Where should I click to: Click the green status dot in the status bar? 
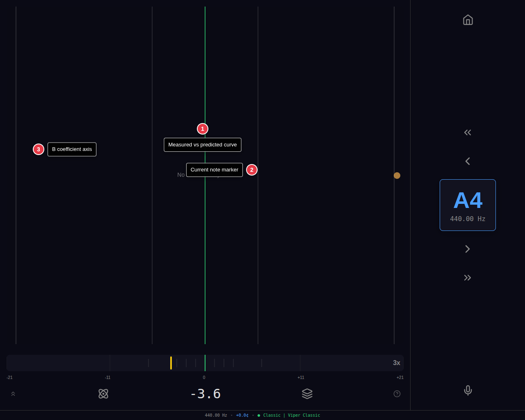click(258, 415)
